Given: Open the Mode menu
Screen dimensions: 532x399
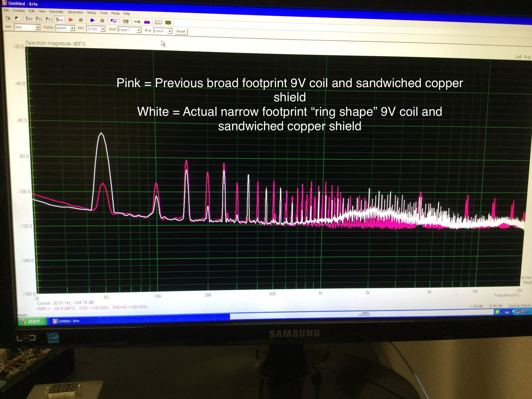Looking at the screenshot, I should [x=115, y=13].
